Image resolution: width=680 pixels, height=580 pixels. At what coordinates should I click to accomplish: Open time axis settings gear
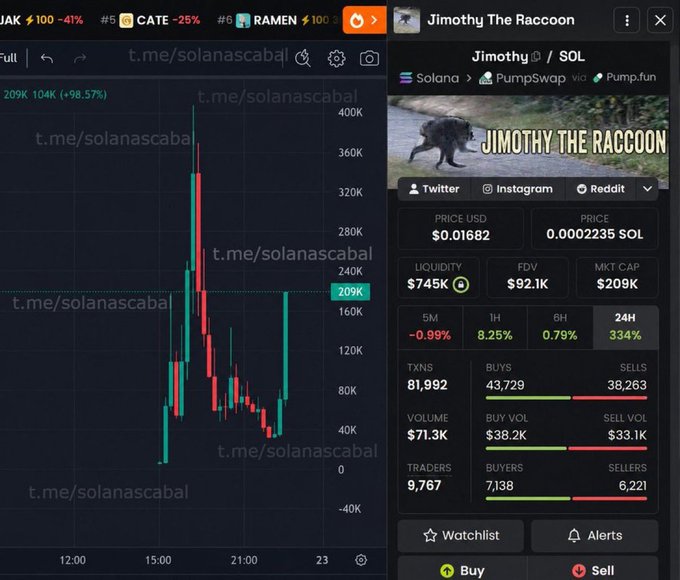361,560
